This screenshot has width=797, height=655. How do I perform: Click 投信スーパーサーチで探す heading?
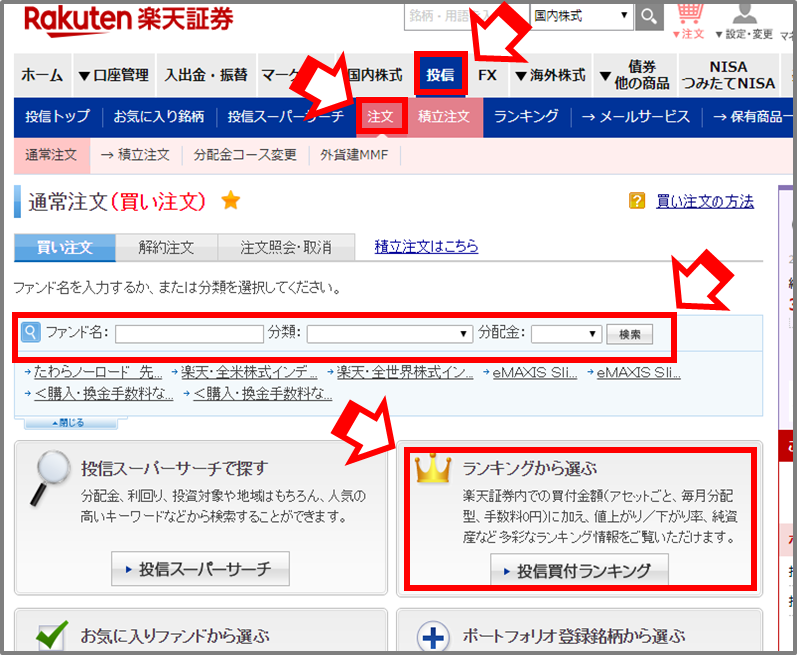point(174,468)
